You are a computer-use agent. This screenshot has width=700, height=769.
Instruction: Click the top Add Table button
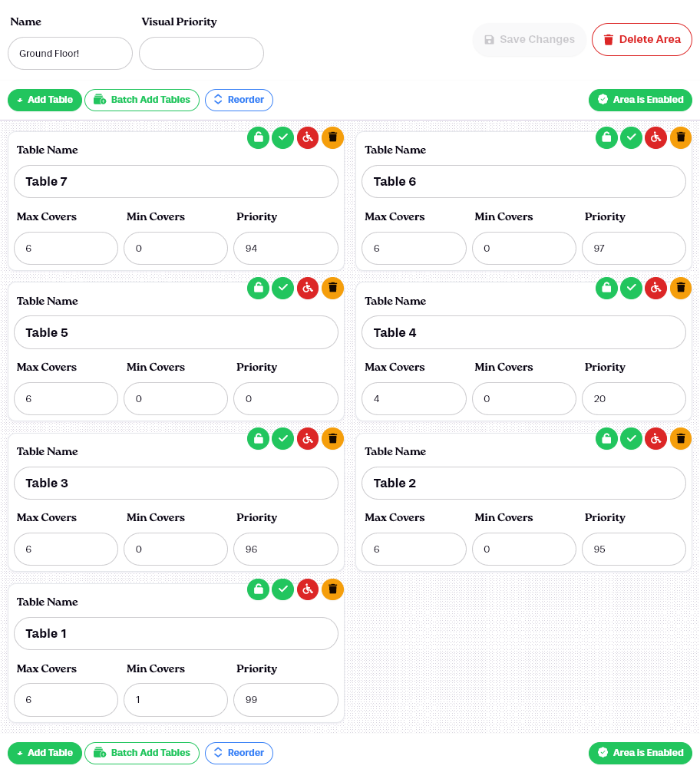(45, 100)
